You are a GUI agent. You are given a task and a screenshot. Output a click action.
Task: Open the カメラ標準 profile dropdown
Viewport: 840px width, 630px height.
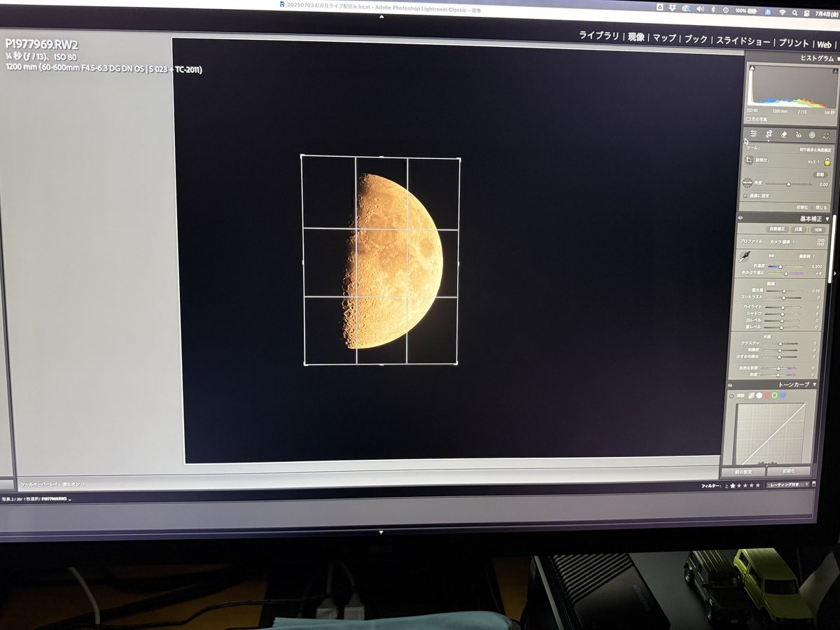[784, 241]
